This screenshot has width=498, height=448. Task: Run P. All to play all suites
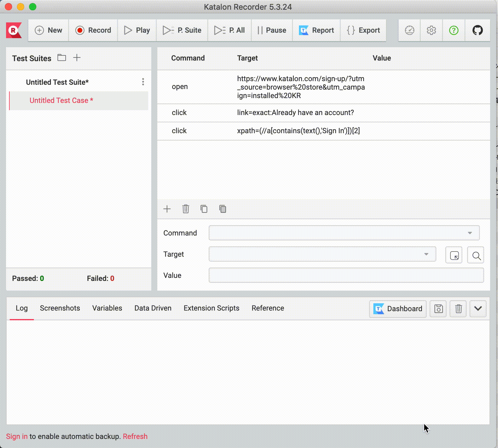pos(230,30)
